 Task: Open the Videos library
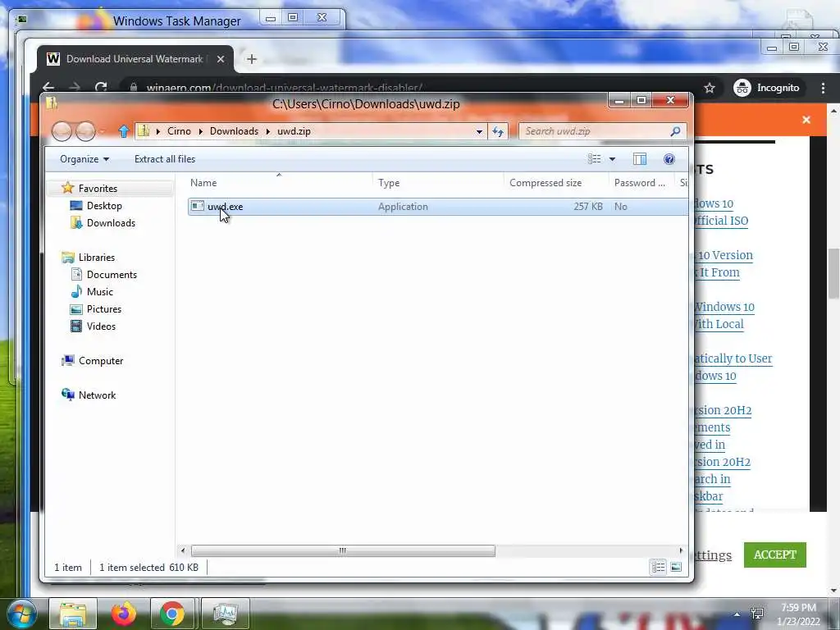coord(101,326)
